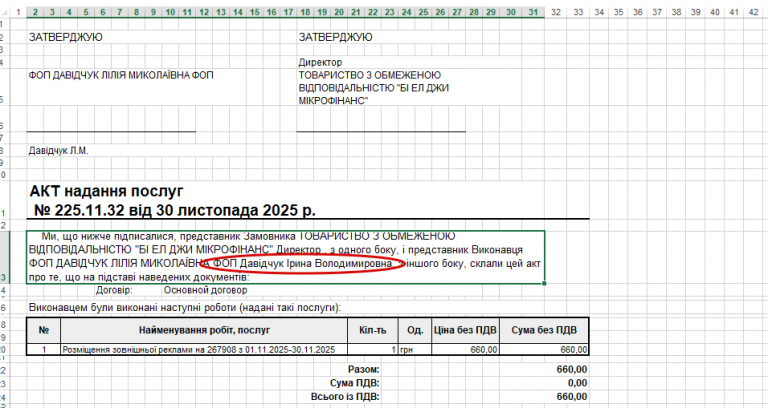Click the Разом: label
Image resolution: width=768 pixels, height=408 pixels.
[363, 369]
